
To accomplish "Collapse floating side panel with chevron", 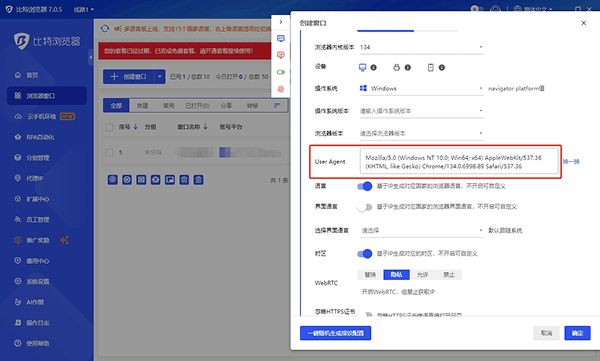I will [281, 22].
